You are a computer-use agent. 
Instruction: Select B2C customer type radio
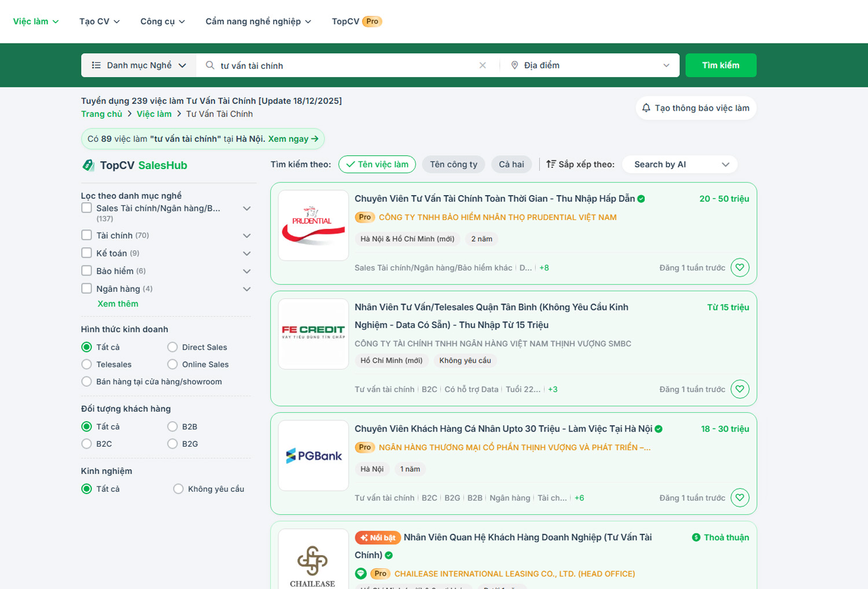(87, 444)
